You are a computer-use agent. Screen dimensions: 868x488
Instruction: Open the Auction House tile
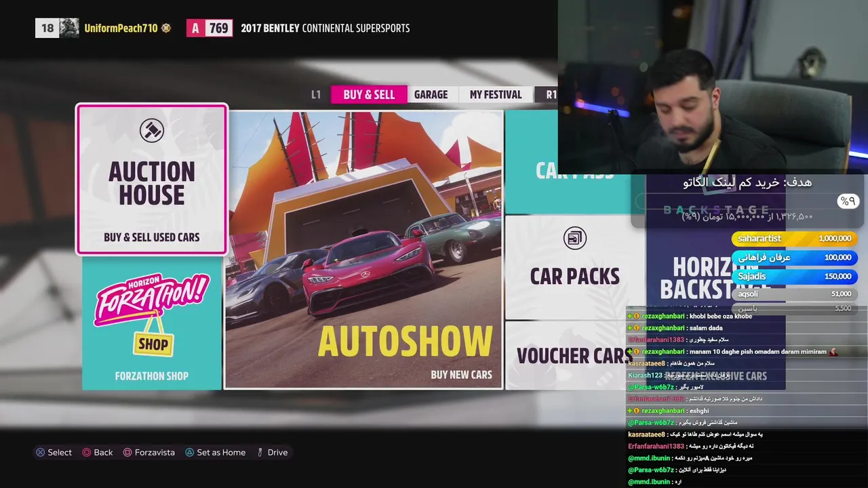click(x=152, y=180)
